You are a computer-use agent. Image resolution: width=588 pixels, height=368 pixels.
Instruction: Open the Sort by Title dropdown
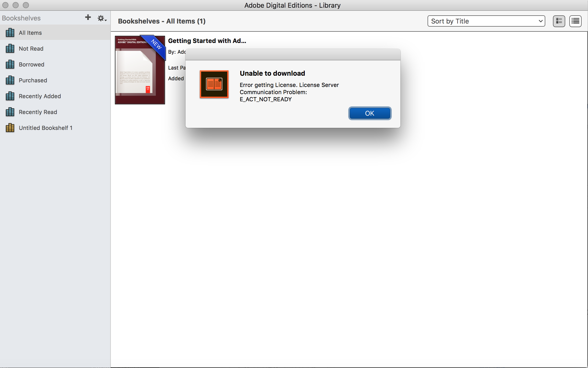(x=486, y=21)
